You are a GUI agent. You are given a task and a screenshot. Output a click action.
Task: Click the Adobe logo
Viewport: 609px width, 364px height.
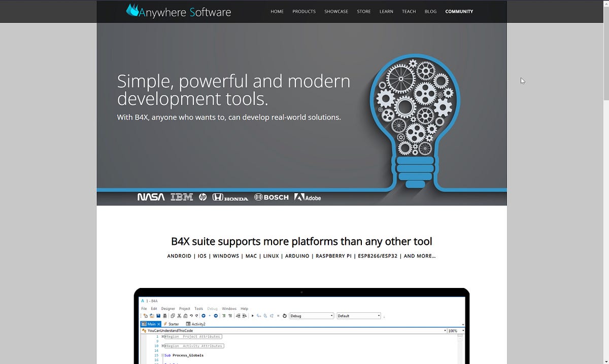(x=308, y=197)
